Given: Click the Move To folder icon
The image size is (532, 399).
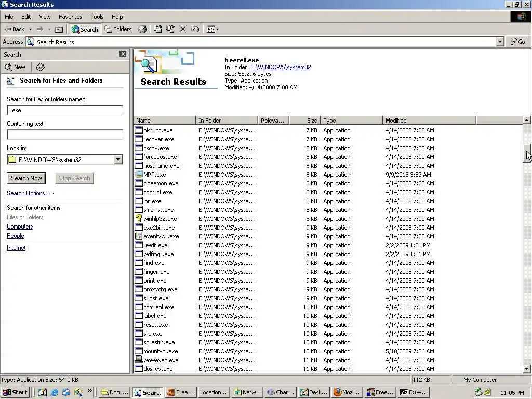Looking at the screenshot, I should click(x=158, y=29).
